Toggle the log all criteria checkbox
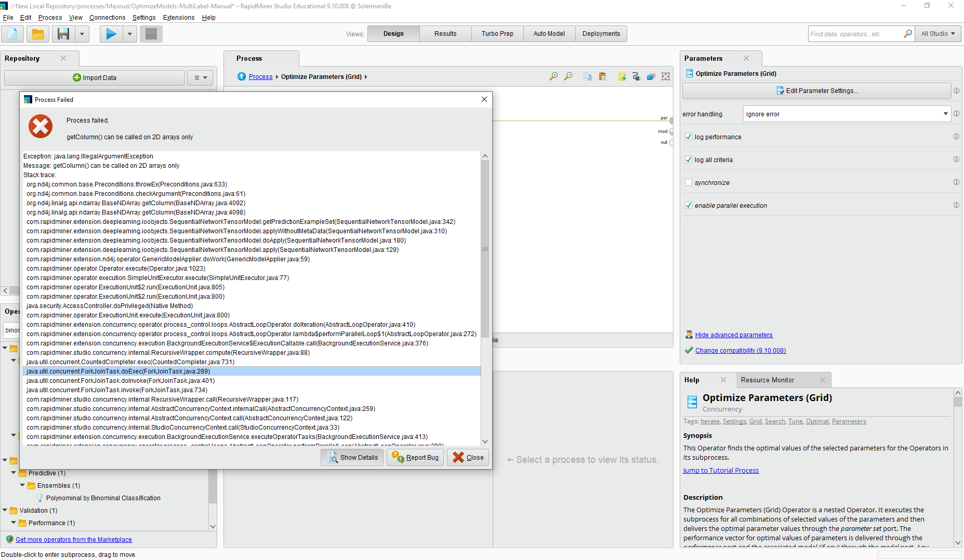Screen dimensions: 964x560 pos(689,159)
